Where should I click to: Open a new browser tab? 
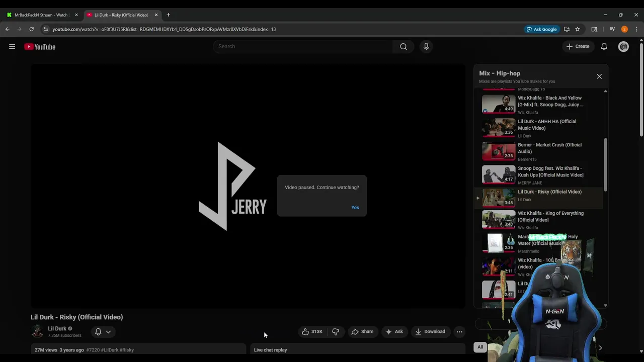168,15
